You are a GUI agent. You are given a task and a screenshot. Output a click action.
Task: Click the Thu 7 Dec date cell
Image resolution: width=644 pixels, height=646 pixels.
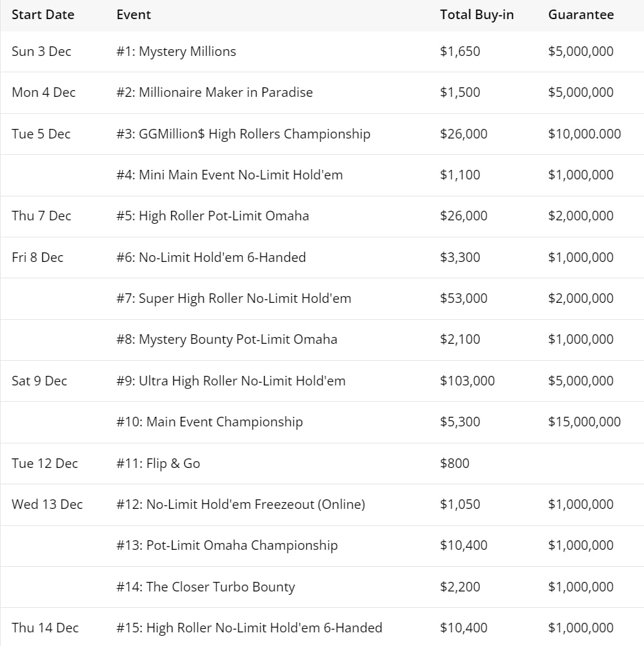[x=42, y=216]
